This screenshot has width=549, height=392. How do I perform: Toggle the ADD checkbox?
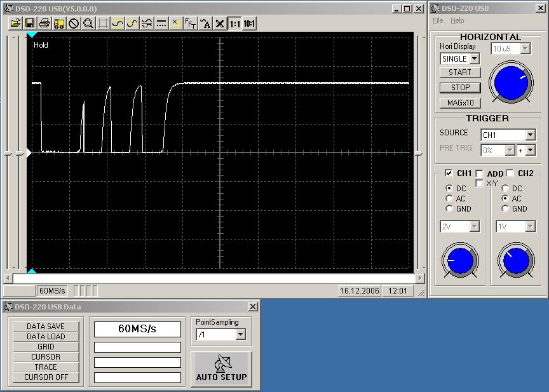(x=479, y=173)
